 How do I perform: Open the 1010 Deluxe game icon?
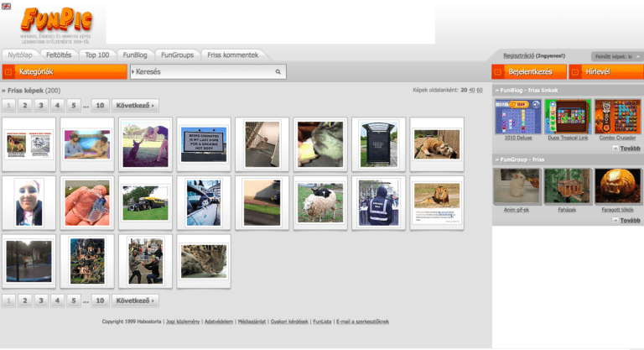pos(518,117)
